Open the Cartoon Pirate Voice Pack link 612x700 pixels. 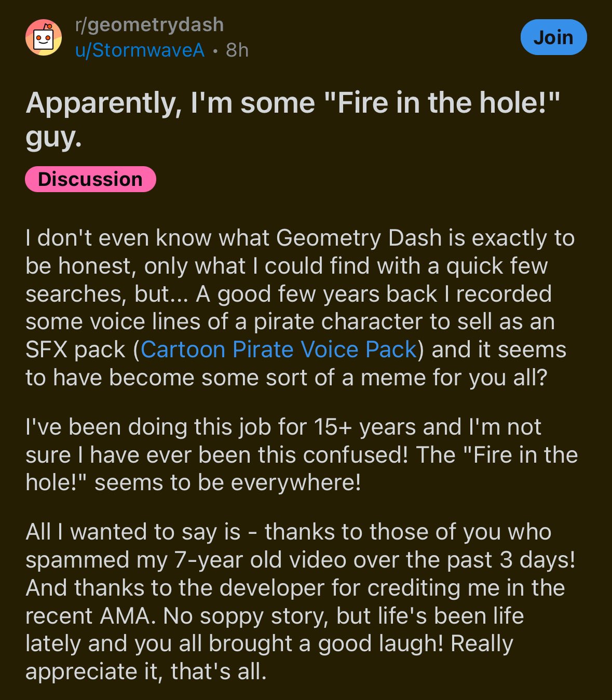click(279, 349)
